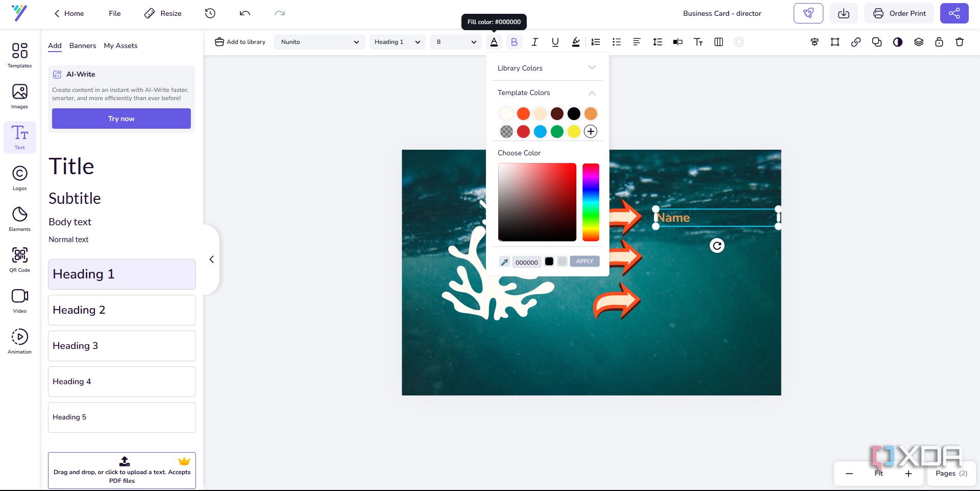This screenshot has width=980, height=491.
Task: Click the Try now button
Action: [x=121, y=119]
